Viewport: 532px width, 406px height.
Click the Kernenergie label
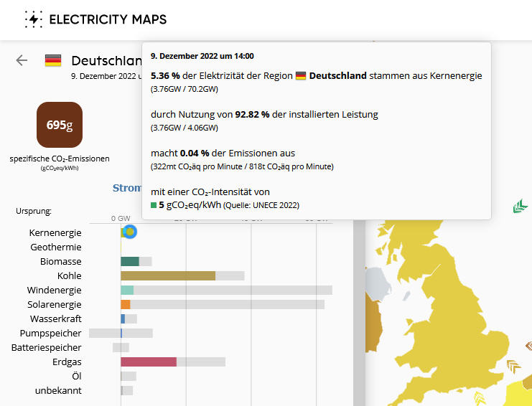pyautogui.click(x=55, y=233)
